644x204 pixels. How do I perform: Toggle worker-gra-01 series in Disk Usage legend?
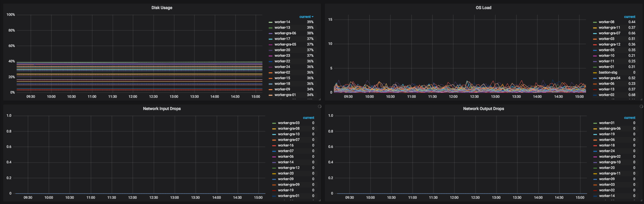click(x=285, y=95)
